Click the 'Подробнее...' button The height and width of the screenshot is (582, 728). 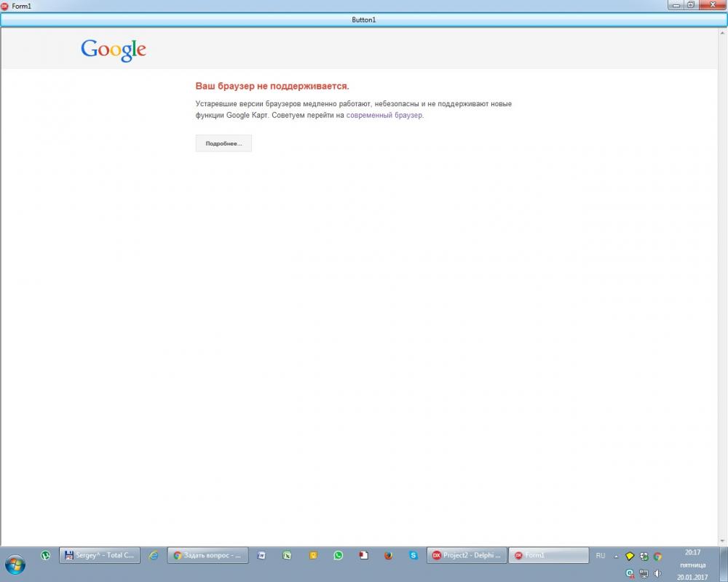coord(223,143)
